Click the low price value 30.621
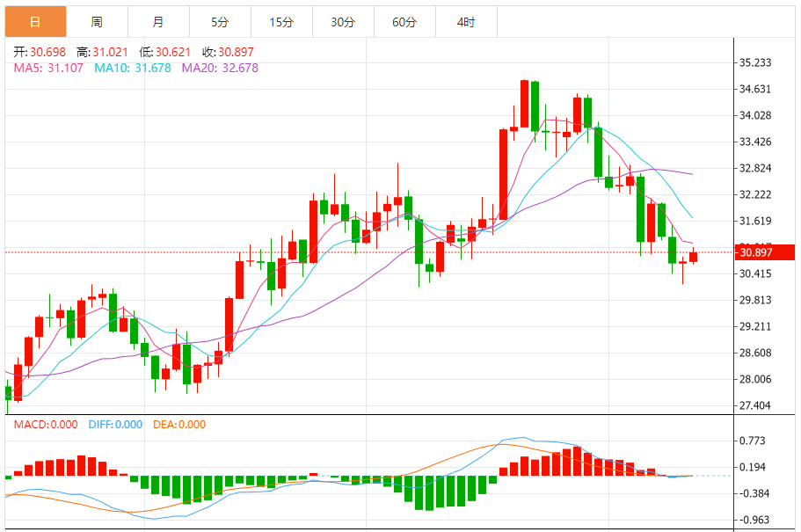 [172, 52]
